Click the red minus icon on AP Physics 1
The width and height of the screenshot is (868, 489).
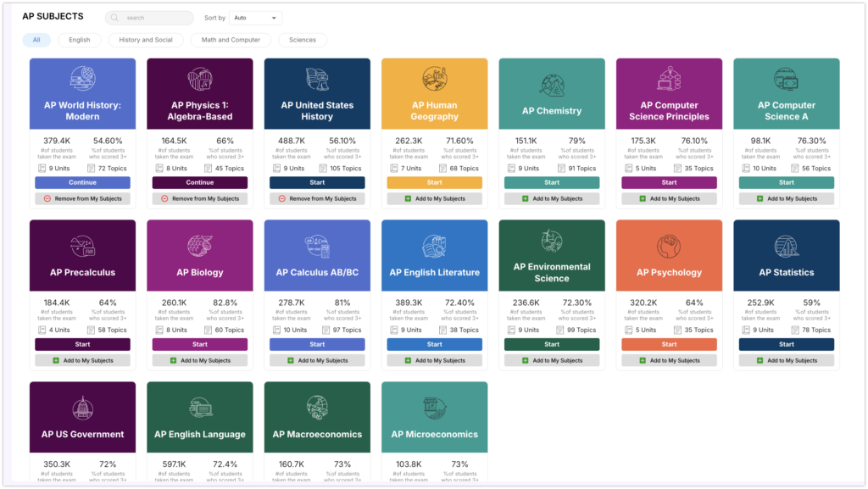pyautogui.click(x=165, y=198)
